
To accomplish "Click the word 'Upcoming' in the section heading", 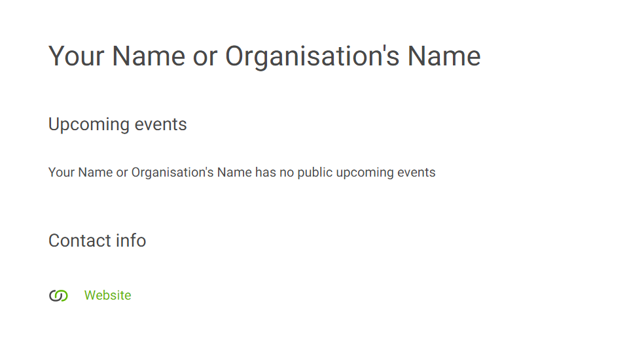I will (x=89, y=124).
